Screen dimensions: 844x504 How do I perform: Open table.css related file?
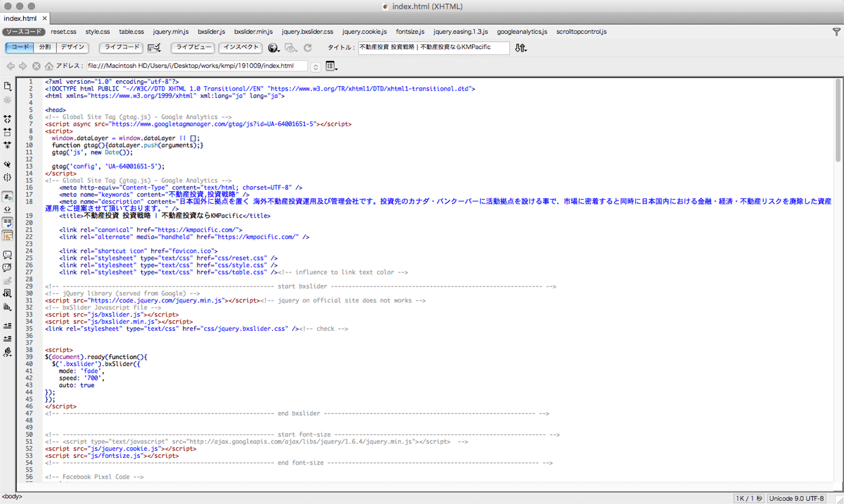(131, 32)
